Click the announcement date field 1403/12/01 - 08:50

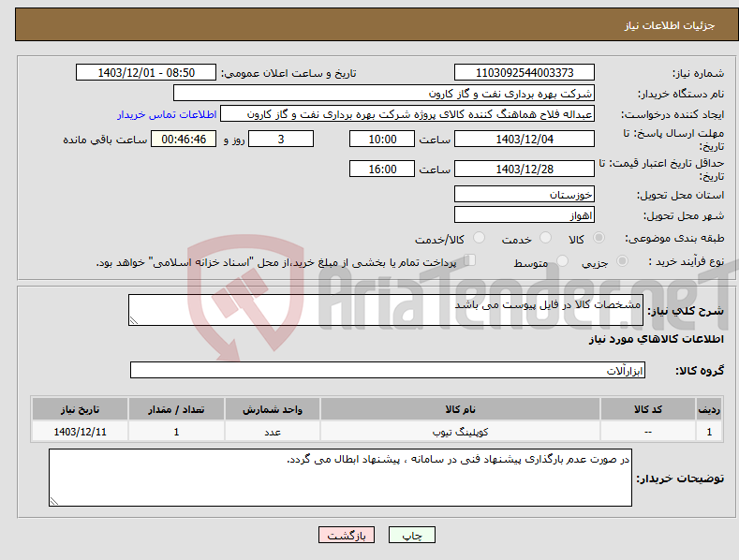tap(145, 73)
